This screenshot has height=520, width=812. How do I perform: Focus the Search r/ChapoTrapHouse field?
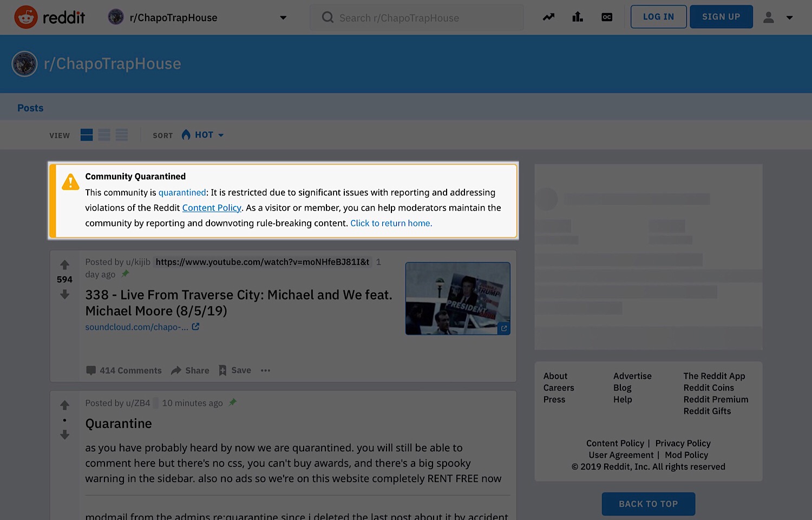[x=417, y=17]
